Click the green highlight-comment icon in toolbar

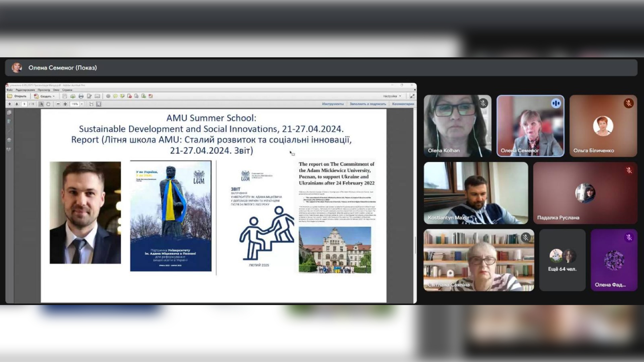[x=122, y=96]
